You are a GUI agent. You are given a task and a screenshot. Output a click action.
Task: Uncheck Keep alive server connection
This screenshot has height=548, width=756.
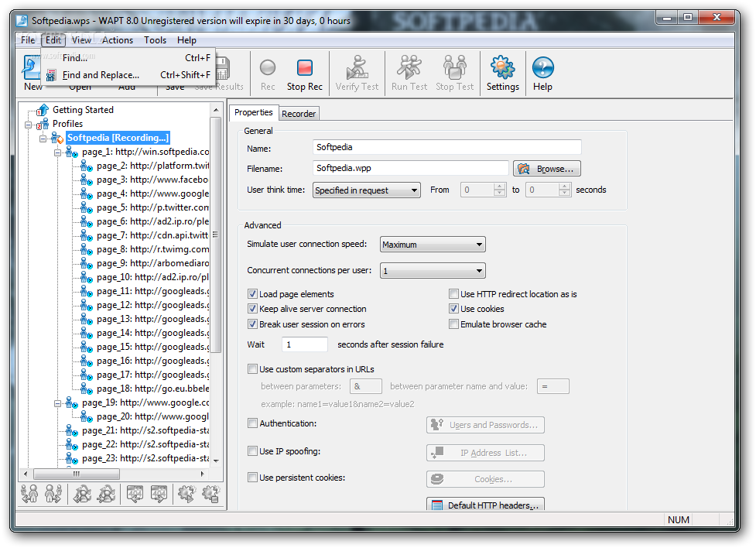(x=252, y=309)
